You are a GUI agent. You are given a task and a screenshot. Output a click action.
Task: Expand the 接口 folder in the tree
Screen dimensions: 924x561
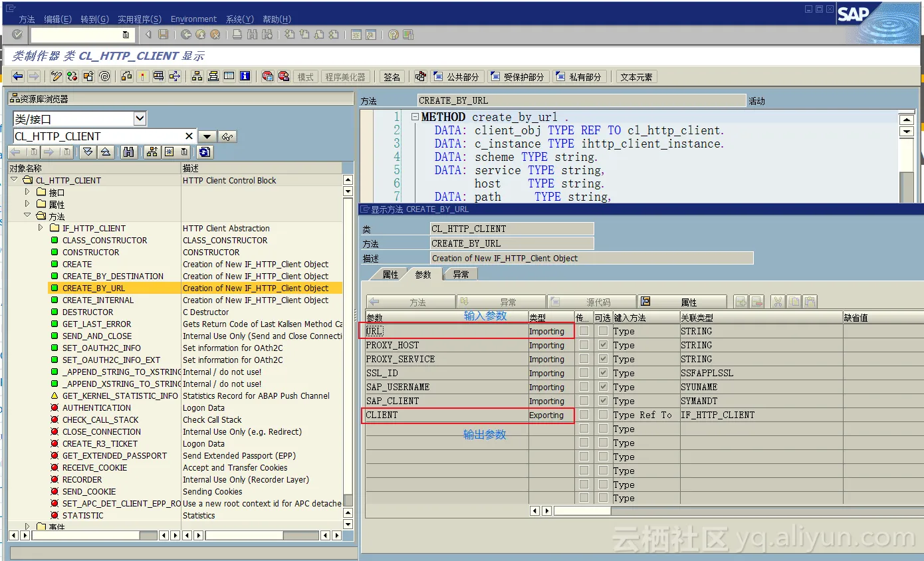[27, 192]
